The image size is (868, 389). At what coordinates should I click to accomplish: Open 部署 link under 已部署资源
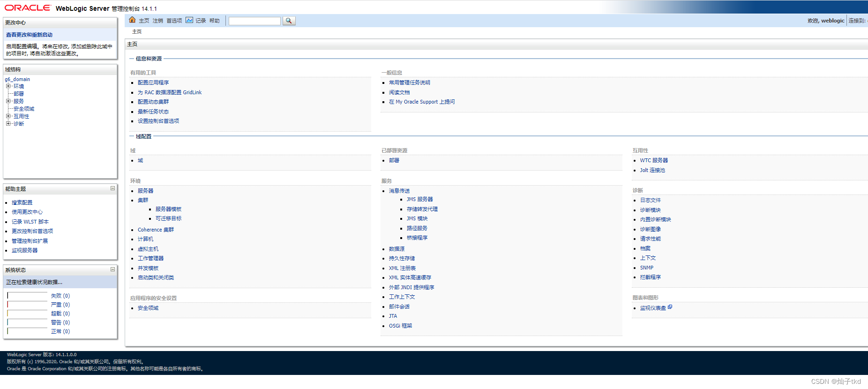tap(394, 160)
